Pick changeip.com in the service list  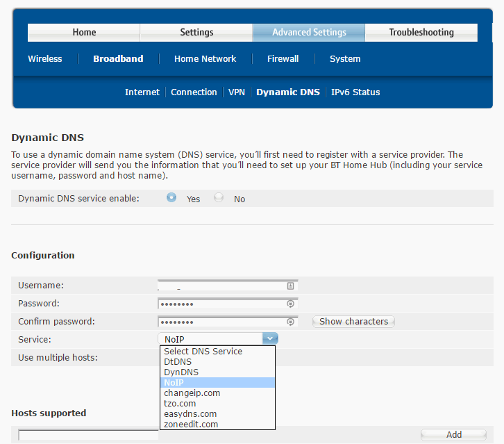coord(192,393)
